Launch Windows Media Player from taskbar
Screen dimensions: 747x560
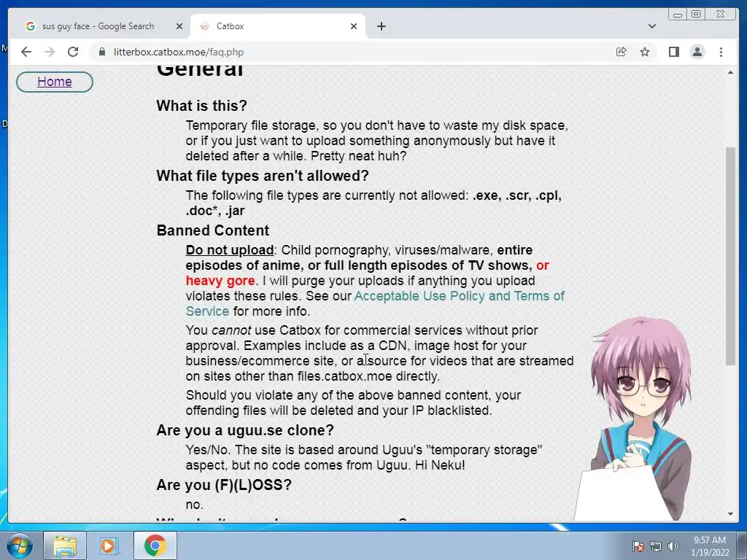(x=109, y=545)
